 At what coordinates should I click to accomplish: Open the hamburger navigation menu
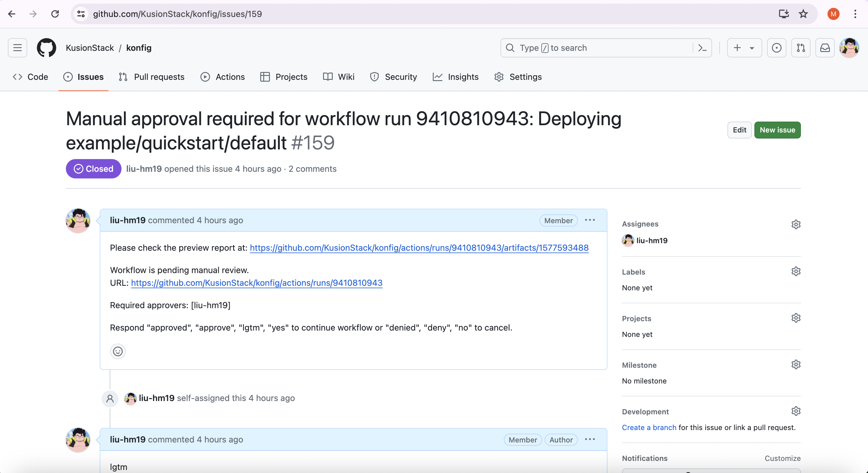[x=18, y=48]
